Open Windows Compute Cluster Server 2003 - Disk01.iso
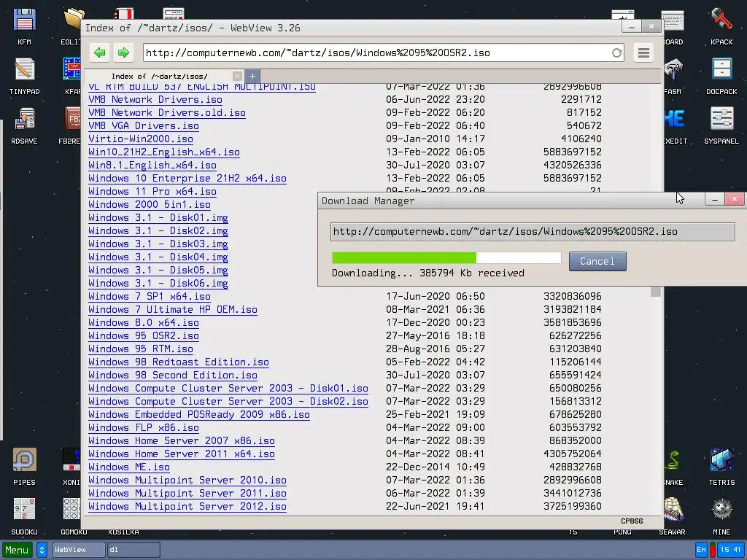The width and height of the screenshot is (747, 560). tap(228, 389)
